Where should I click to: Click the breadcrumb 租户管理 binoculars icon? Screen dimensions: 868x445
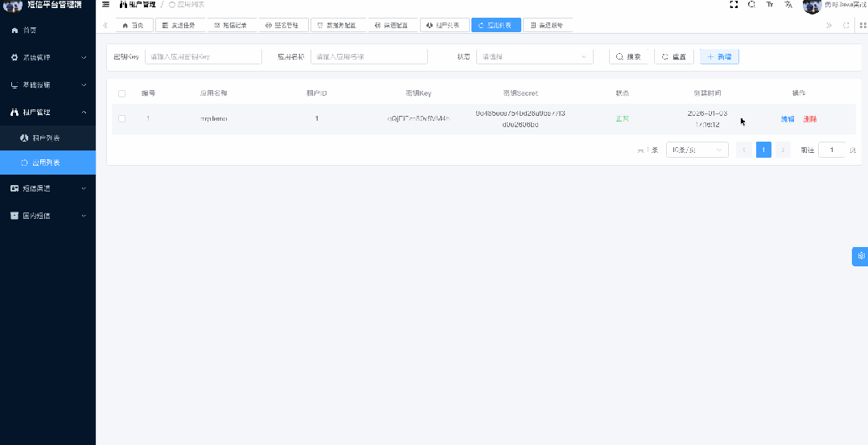pyautogui.click(x=123, y=5)
